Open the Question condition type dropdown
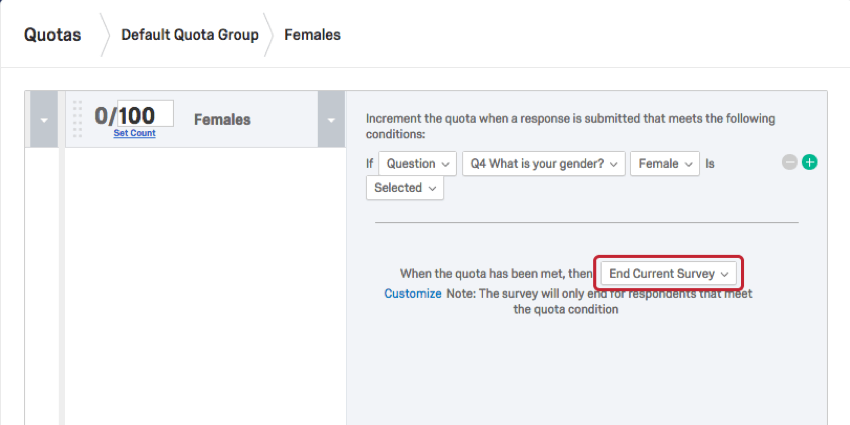Viewport: 850px width, 425px height. [x=417, y=163]
